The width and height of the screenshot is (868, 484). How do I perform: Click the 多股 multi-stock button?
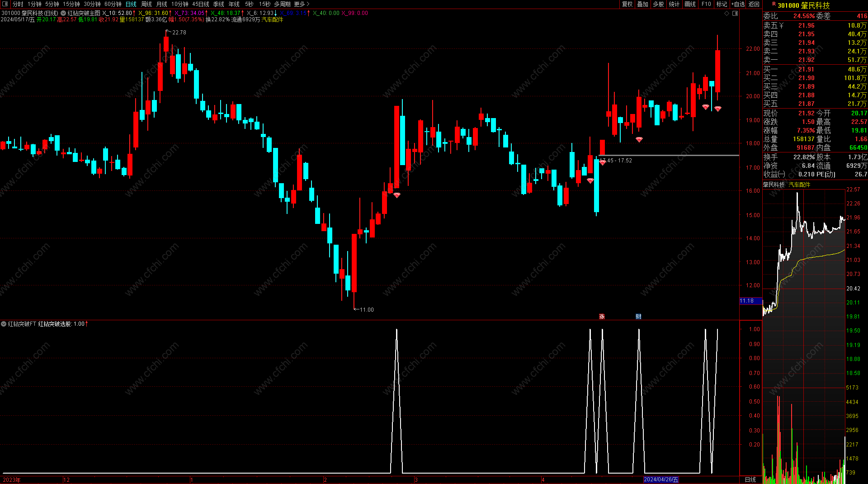(x=659, y=4)
